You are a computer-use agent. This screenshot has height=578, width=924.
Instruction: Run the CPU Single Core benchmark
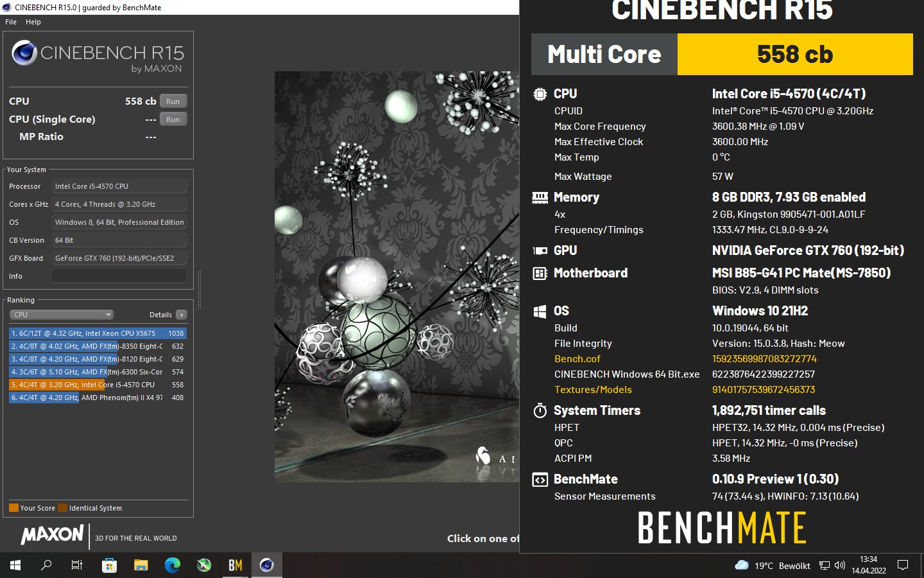(173, 119)
